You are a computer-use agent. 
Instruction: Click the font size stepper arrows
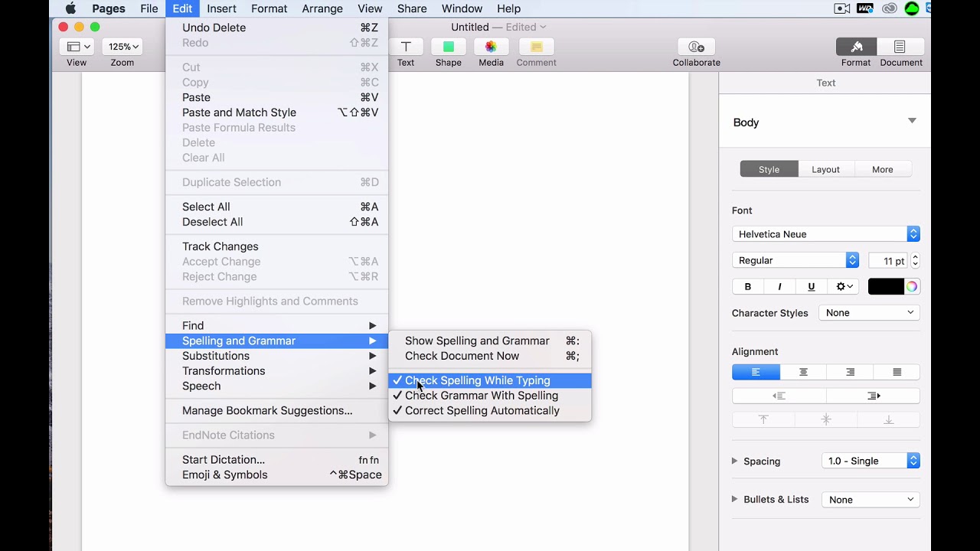915,260
